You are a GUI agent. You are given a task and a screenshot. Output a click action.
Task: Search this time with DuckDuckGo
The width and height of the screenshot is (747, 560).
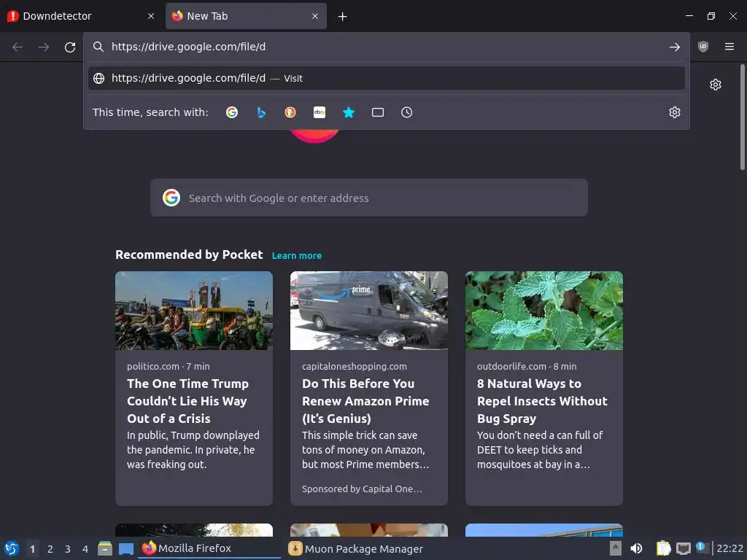(x=290, y=112)
